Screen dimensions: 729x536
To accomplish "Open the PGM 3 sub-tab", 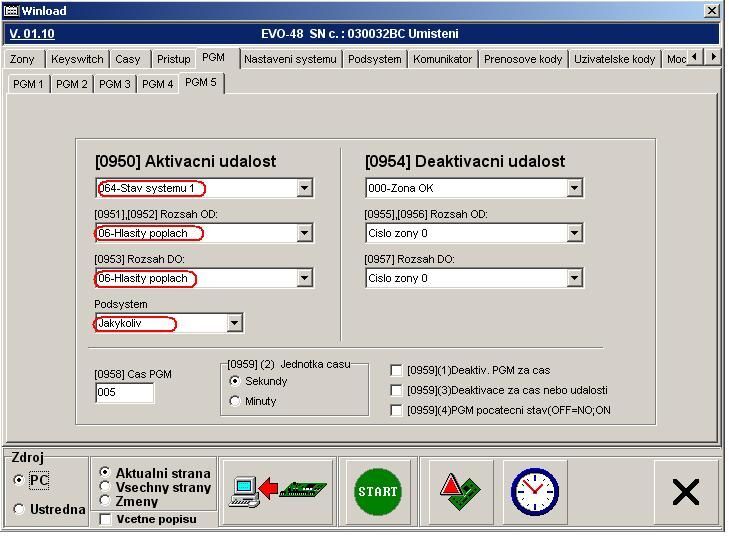I will tap(114, 84).
